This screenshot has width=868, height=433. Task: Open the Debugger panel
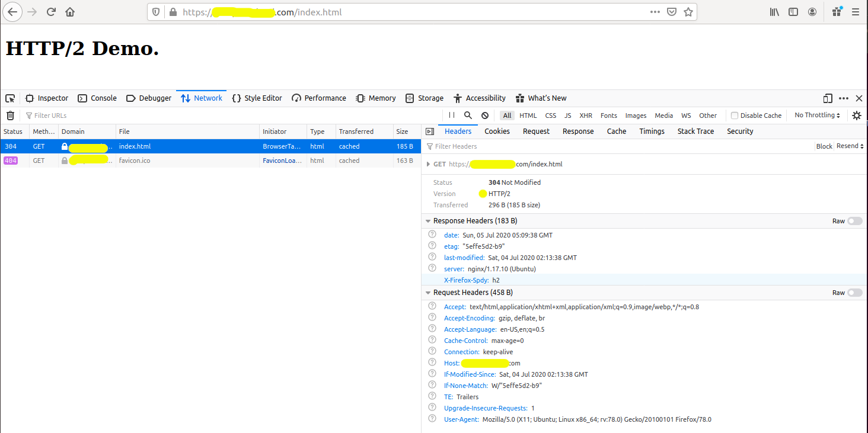point(149,98)
